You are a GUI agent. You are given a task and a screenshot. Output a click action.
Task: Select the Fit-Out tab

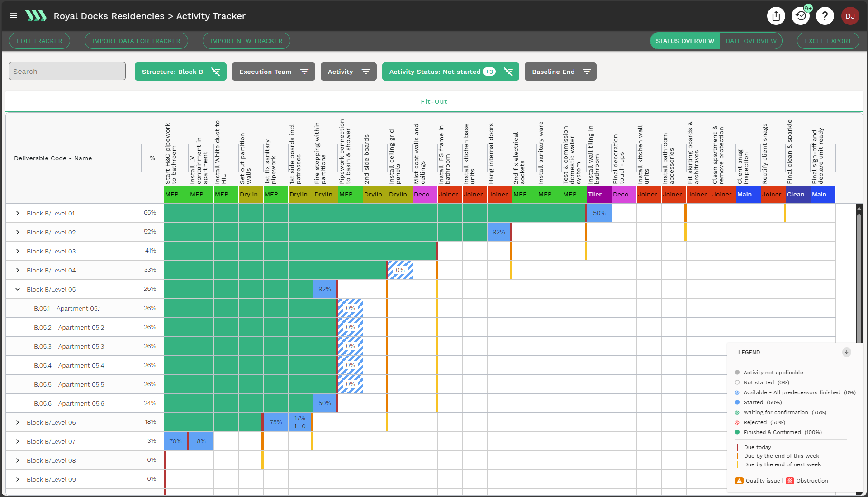pos(434,101)
